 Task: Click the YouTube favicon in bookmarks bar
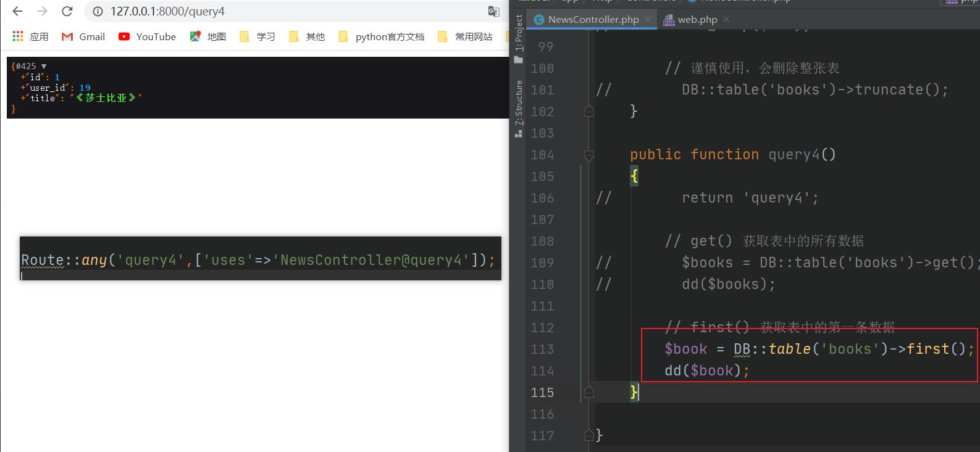pos(124,36)
